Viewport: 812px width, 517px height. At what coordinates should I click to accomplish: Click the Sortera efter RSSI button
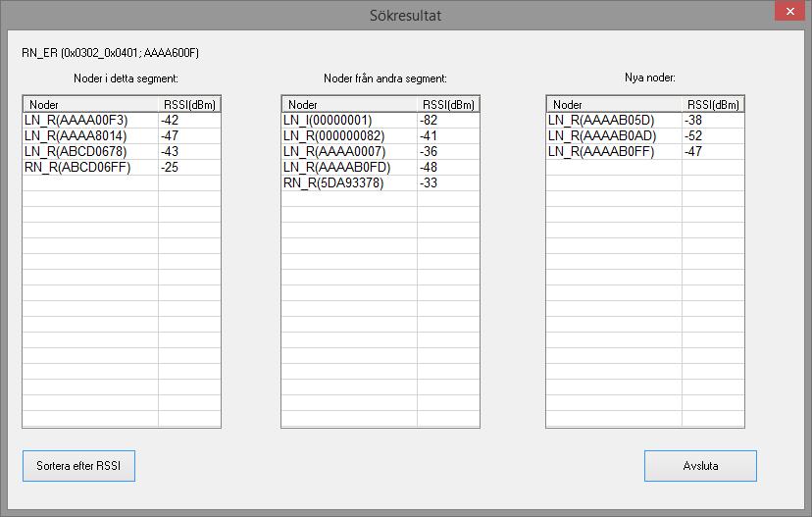(78, 466)
